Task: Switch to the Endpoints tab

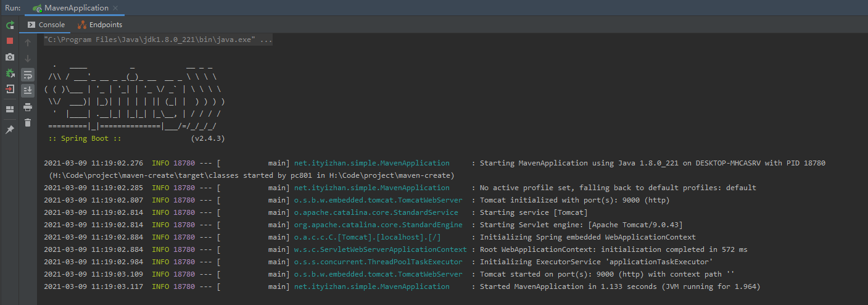Action: tap(99, 25)
